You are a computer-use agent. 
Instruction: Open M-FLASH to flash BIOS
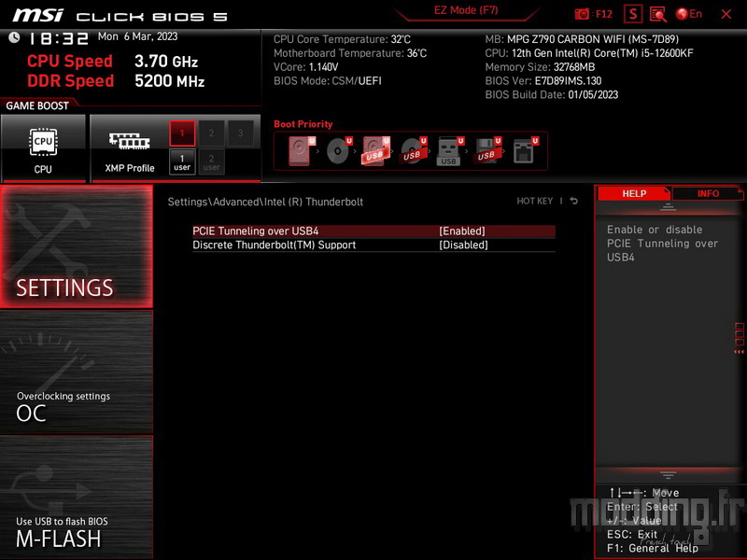pyautogui.click(x=77, y=497)
